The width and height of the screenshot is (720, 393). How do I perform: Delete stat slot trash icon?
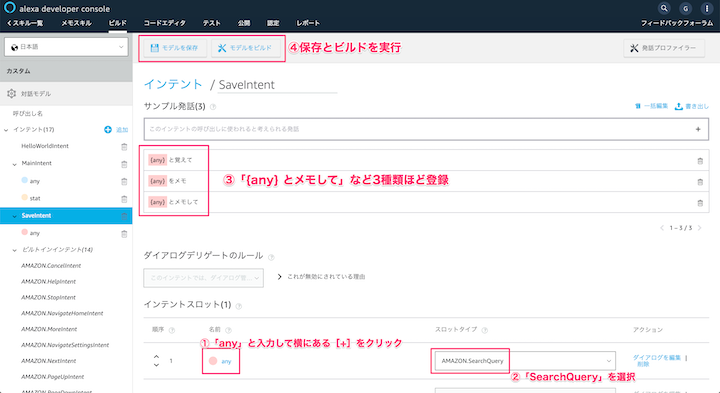pos(124,199)
